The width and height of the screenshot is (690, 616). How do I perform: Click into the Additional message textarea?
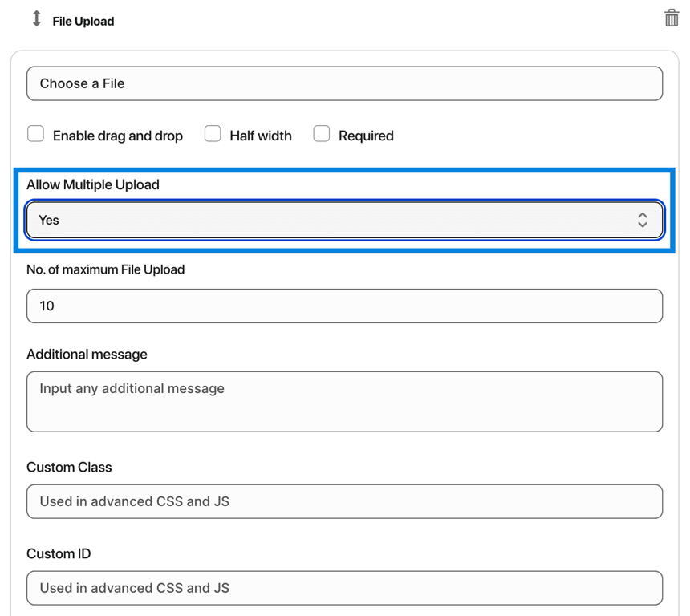pyautogui.click(x=344, y=401)
